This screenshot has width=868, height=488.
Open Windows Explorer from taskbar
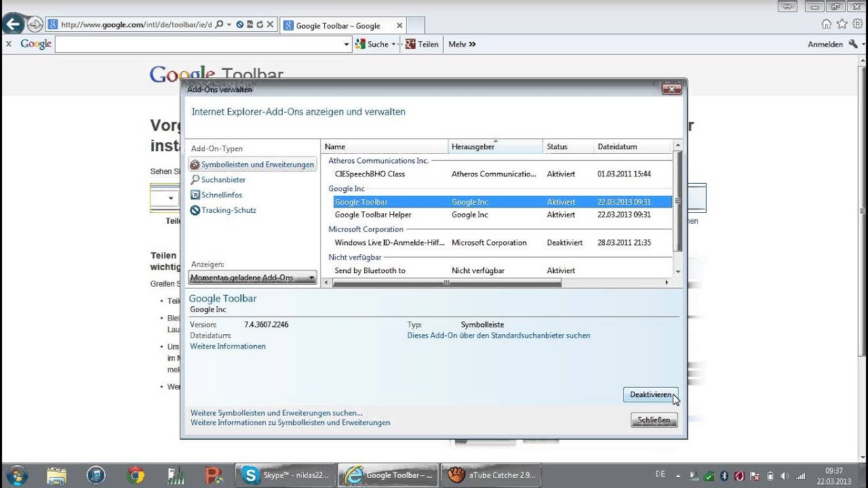pyautogui.click(x=57, y=475)
